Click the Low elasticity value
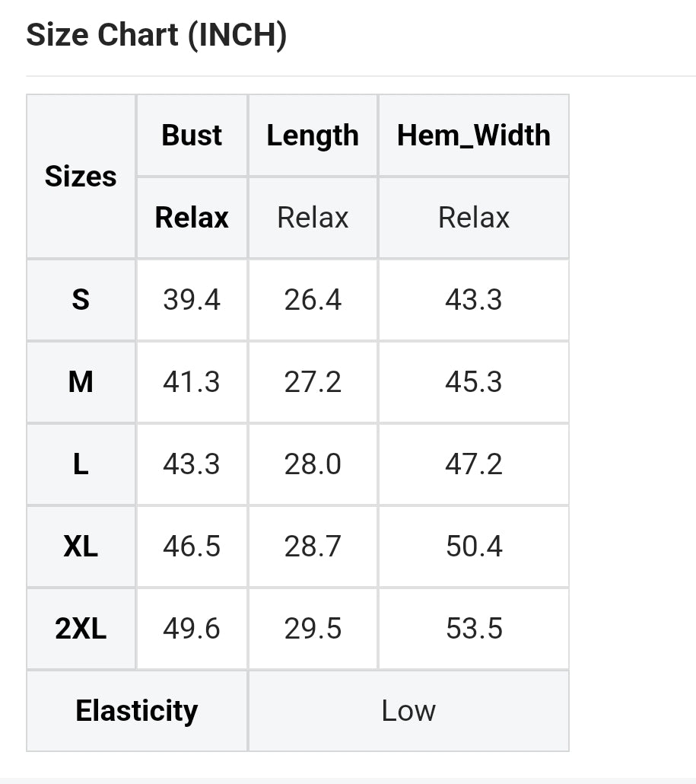 (x=408, y=711)
